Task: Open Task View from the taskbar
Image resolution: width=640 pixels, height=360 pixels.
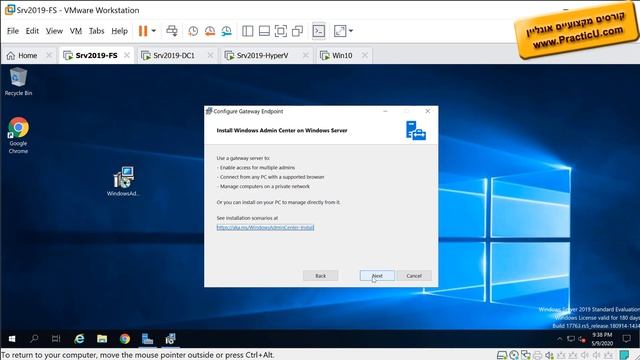Action: [x=56, y=339]
